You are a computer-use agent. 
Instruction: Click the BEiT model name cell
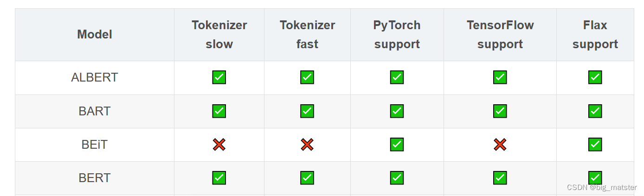95,145
